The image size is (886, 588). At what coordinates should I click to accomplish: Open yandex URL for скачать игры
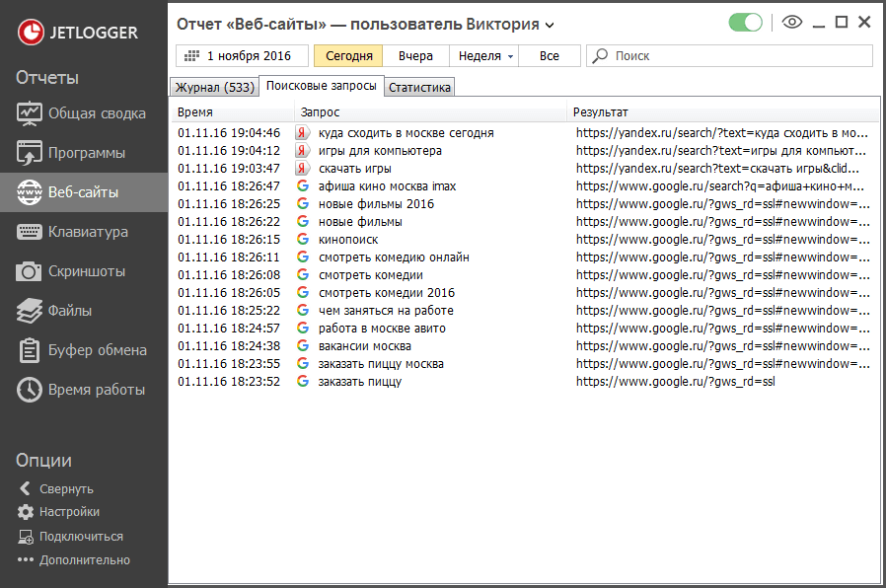click(717, 169)
